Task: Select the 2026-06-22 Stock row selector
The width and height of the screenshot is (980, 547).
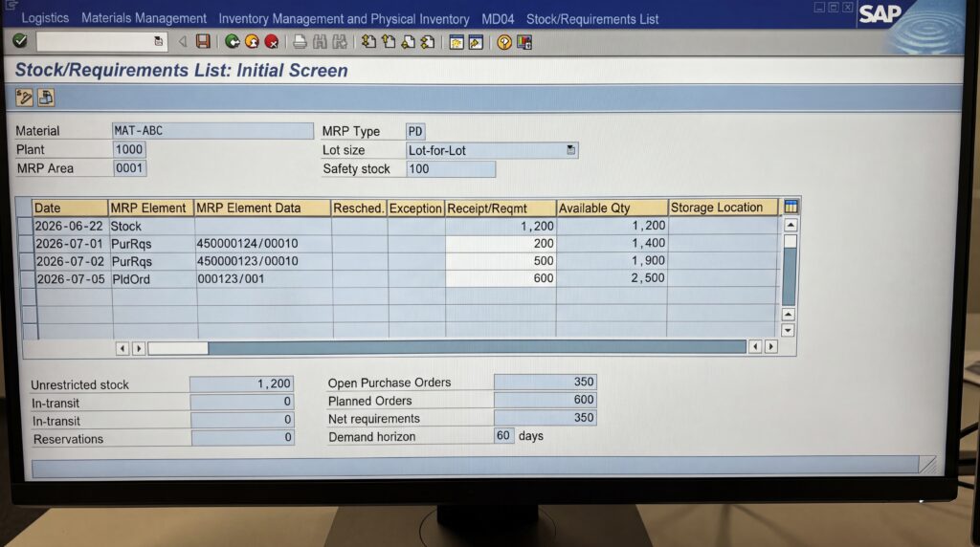Action: click(25, 226)
